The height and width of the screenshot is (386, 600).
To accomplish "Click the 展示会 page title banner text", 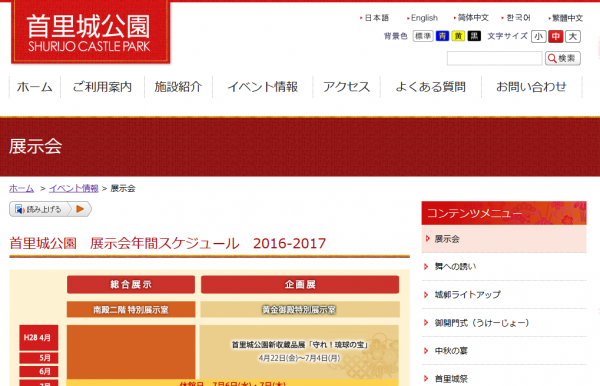I will (35, 147).
